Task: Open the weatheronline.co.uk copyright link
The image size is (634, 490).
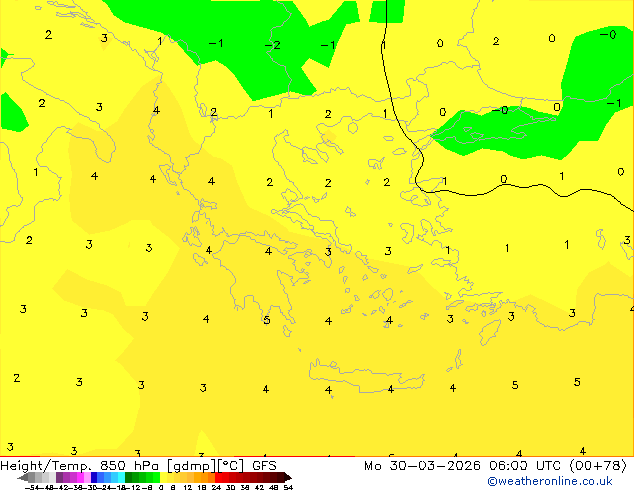Action: pyautogui.click(x=550, y=481)
